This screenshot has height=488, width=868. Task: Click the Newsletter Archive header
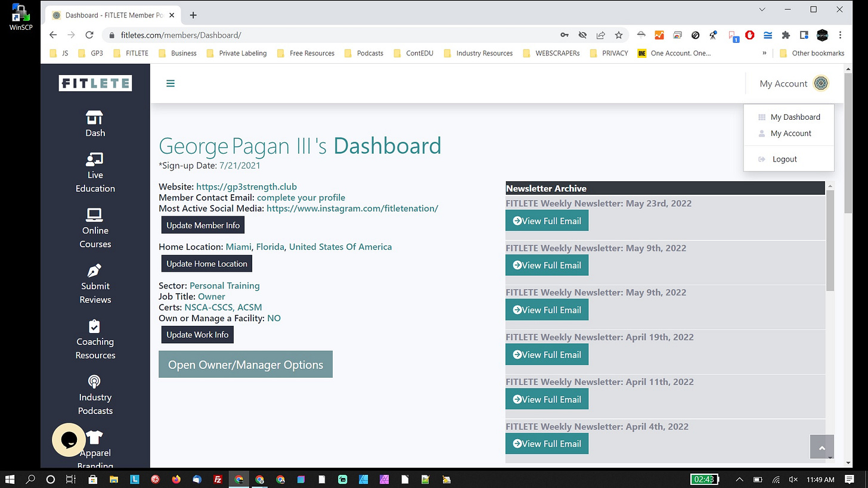[x=665, y=188]
